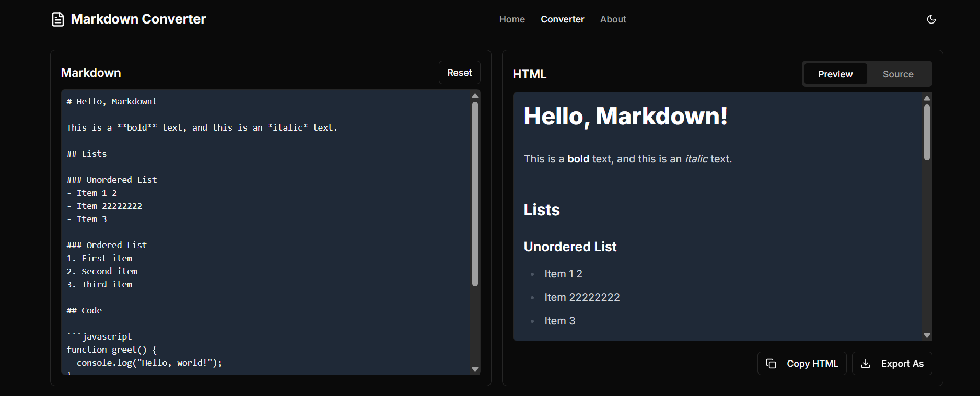Open the Converter navigation link

(x=563, y=19)
